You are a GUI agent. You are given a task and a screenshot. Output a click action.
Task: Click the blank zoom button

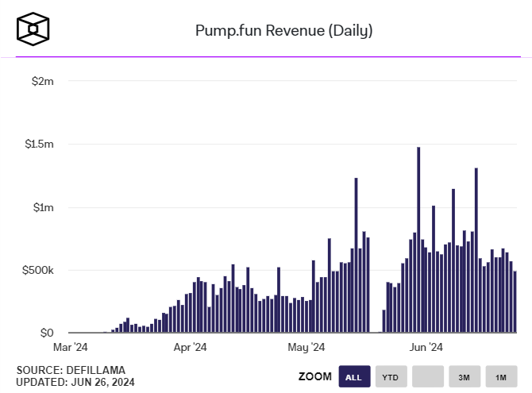(428, 376)
